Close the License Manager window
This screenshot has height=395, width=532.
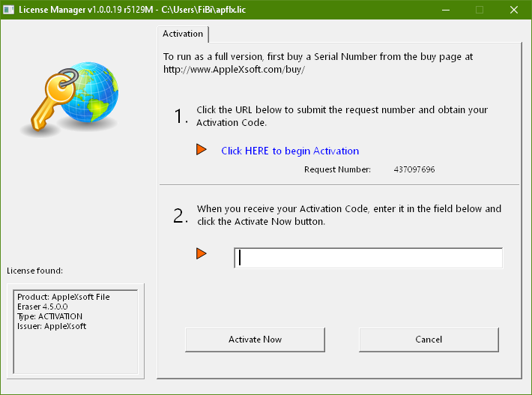click(514, 10)
